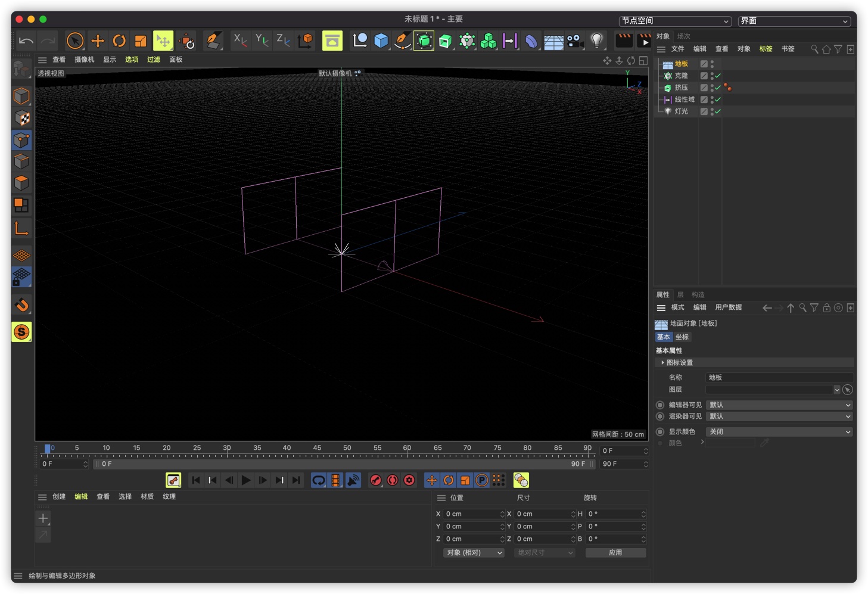Viewport: 868px width, 594px height.
Task: Switch to the 层 tab
Action: (680, 295)
